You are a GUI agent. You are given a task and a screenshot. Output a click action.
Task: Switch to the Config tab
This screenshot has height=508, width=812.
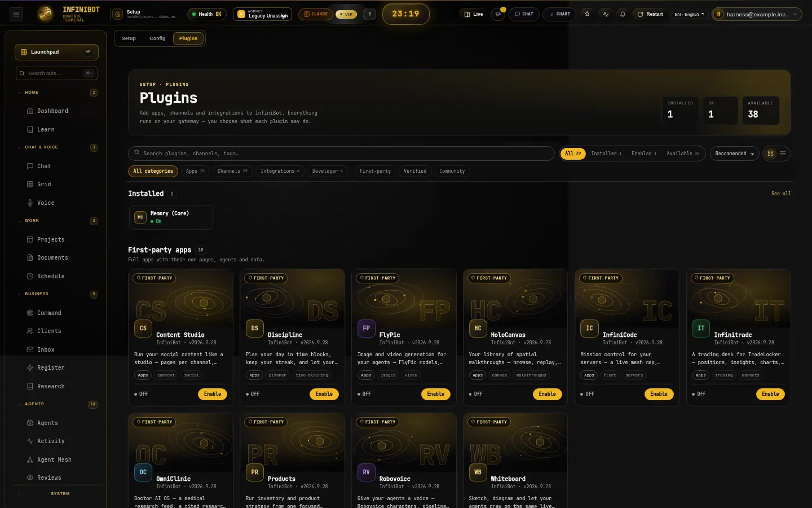(157, 38)
